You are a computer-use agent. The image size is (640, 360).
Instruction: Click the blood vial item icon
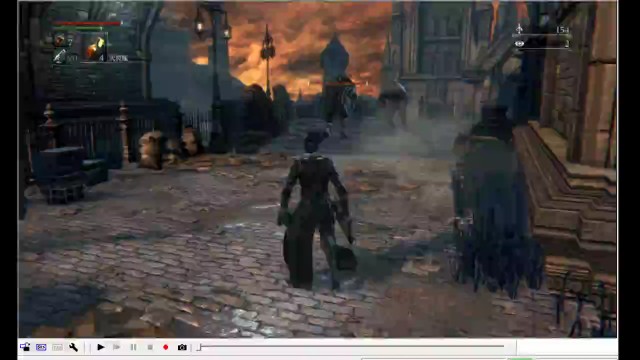tap(60, 40)
